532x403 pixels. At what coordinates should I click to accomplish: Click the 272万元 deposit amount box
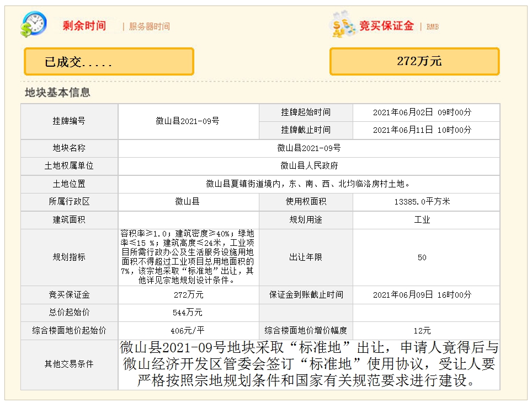click(x=414, y=61)
